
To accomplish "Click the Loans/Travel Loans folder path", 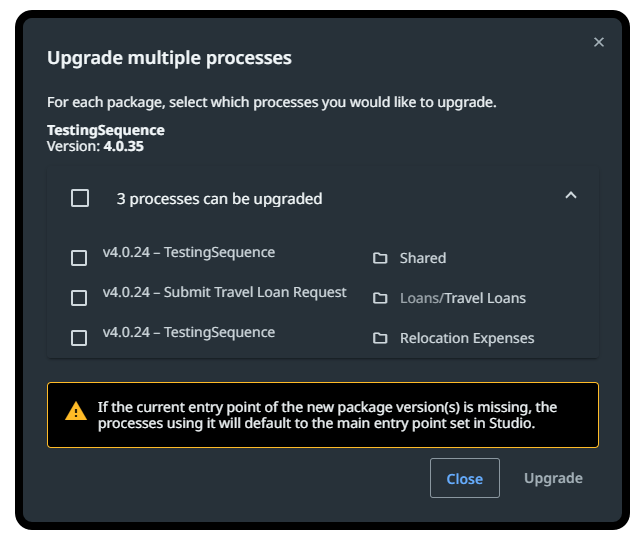I will tap(463, 298).
